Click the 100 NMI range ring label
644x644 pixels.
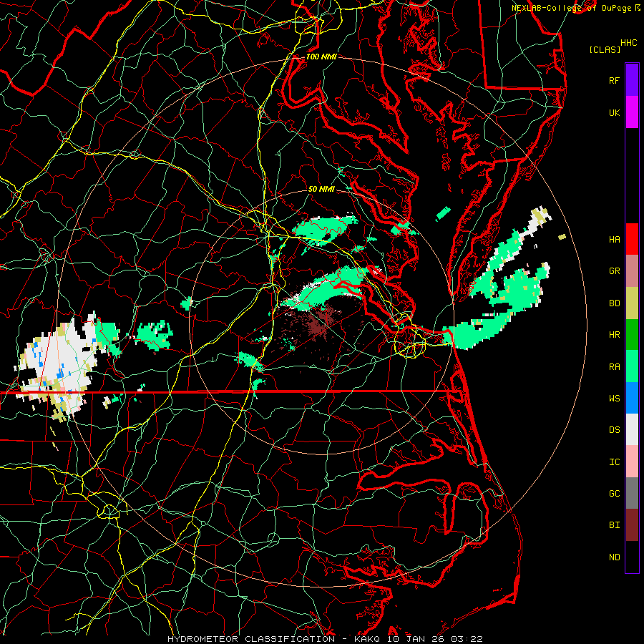[x=321, y=57]
